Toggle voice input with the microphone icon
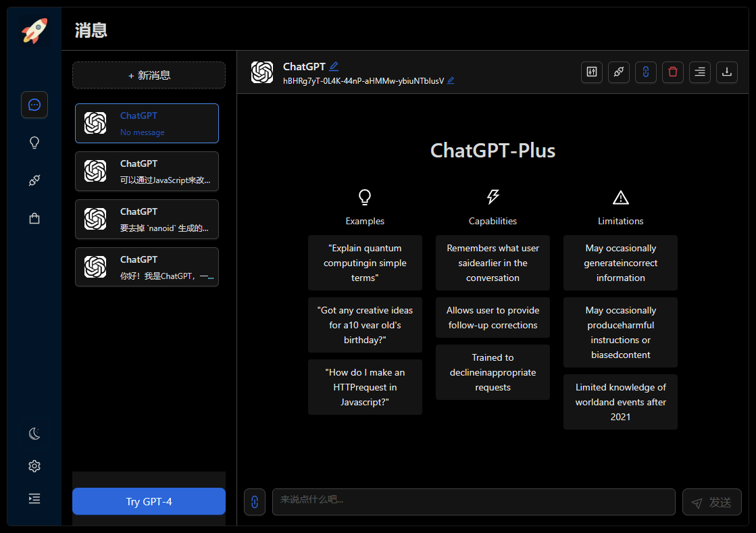Image resolution: width=756 pixels, height=533 pixels. tap(255, 502)
